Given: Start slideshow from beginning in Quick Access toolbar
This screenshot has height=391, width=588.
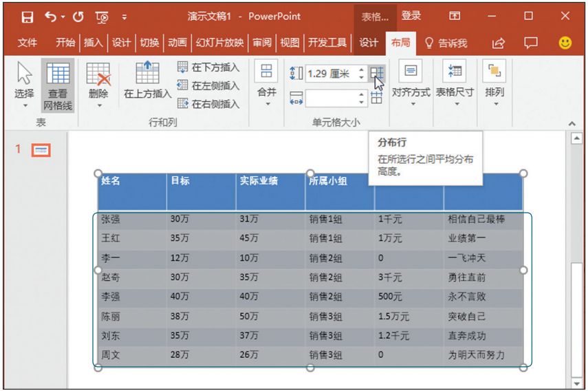Looking at the screenshot, I should coord(102,17).
